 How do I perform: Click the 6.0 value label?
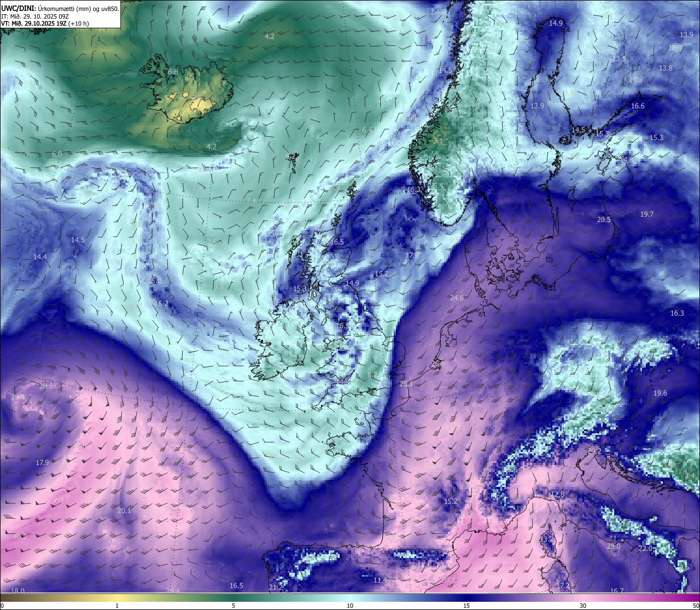[57, 154]
